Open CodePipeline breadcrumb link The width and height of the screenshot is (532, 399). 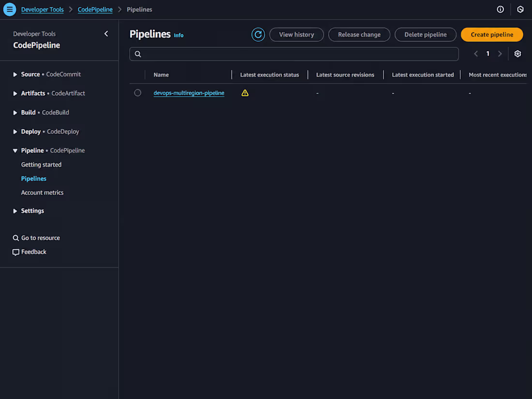pos(95,10)
